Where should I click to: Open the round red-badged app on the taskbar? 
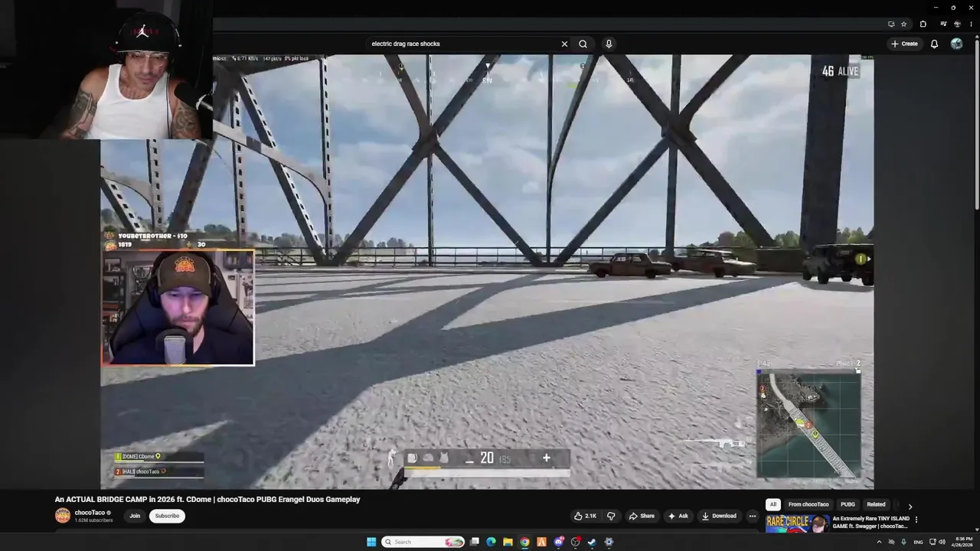576,542
